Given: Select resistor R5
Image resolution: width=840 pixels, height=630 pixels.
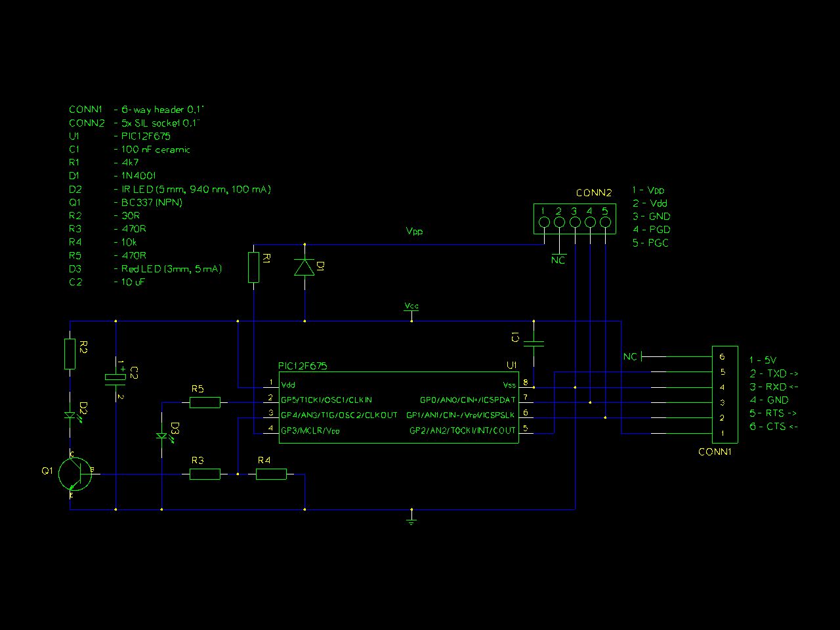Looking at the screenshot, I should 205,402.
